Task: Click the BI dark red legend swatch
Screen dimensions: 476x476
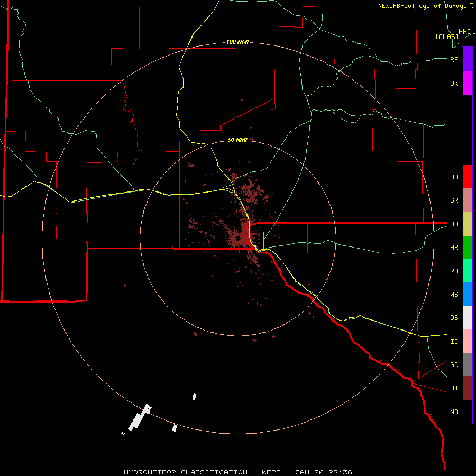Action: [x=467, y=388]
